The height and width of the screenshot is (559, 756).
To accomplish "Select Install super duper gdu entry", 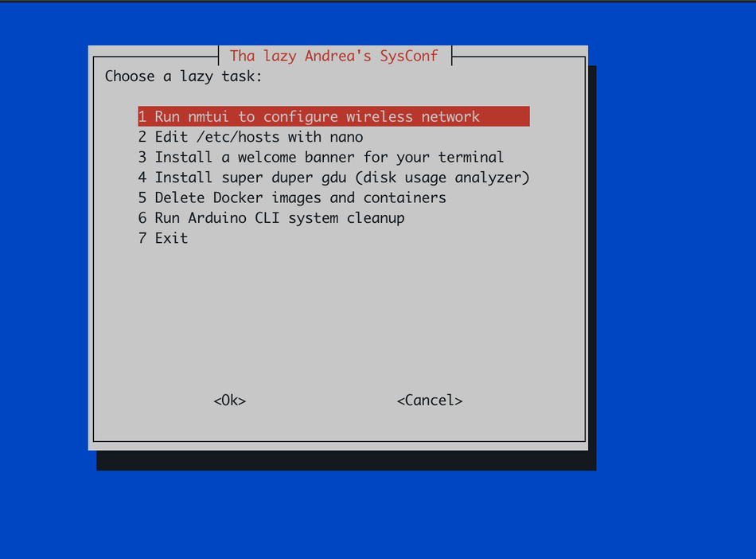I will coord(341,178).
